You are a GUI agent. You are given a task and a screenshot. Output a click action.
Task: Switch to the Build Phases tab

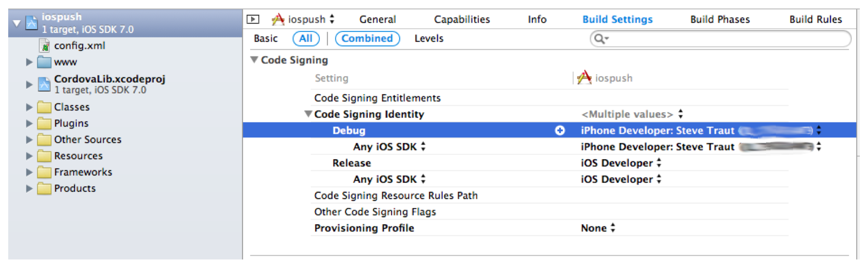[720, 20]
